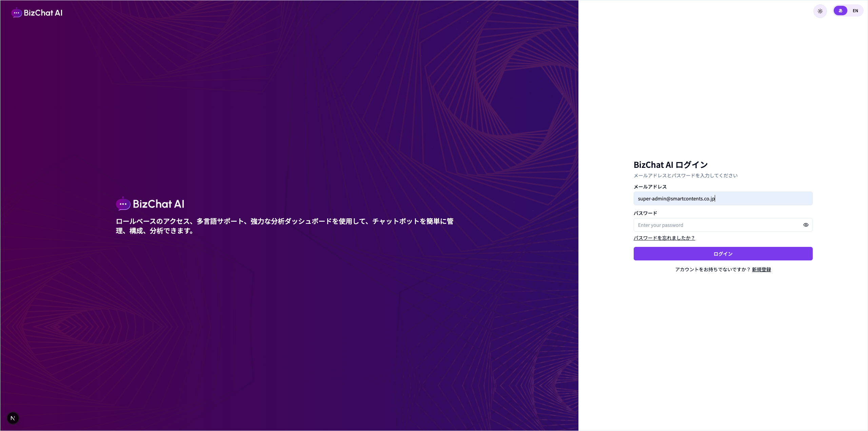Image resolution: width=868 pixels, height=431 pixels.
Task: Open the Next.js dev tools N badge
Action: pyautogui.click(x=13, y=418)
